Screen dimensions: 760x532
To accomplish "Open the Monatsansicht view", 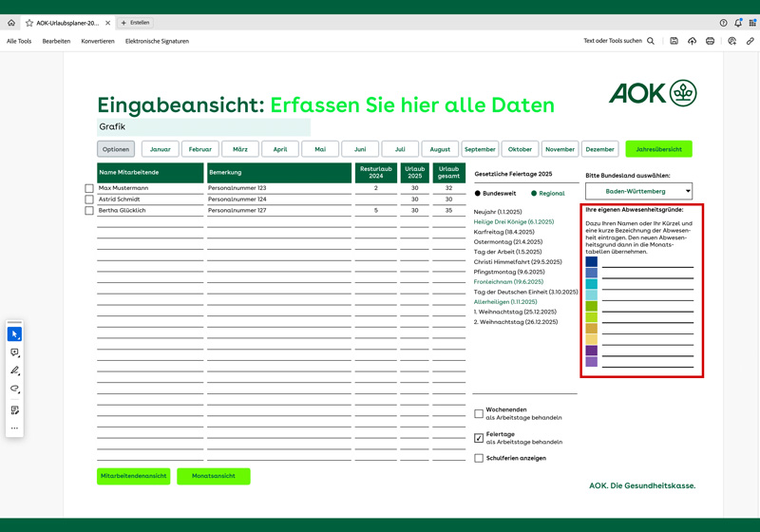I will tap(213, 476).
